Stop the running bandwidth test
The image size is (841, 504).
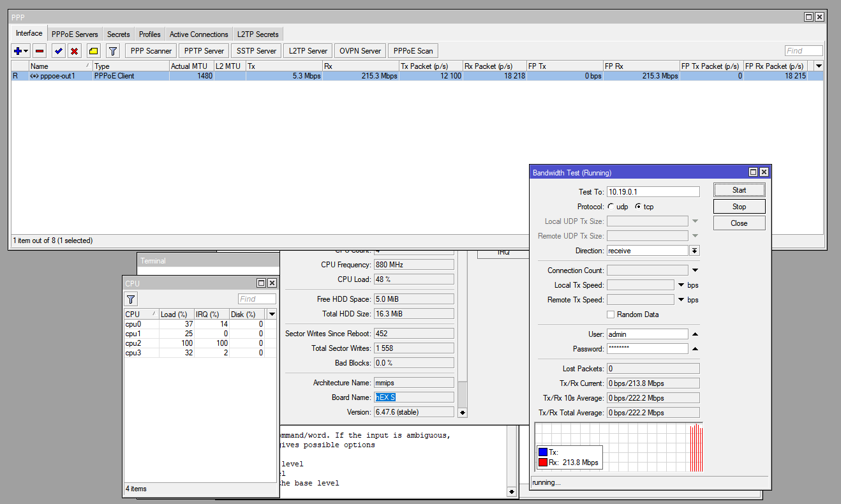[x=739, y=207]
